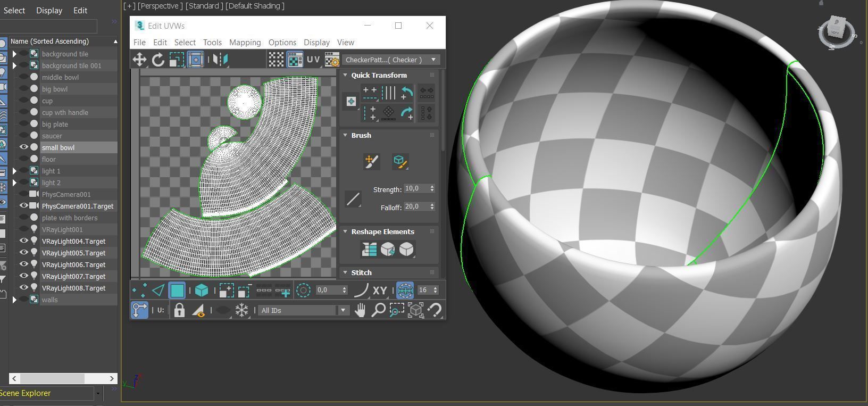Click the Mirror Selected Subobjects tool
This screenshot has height=406, width=868.
click(221, 60)
